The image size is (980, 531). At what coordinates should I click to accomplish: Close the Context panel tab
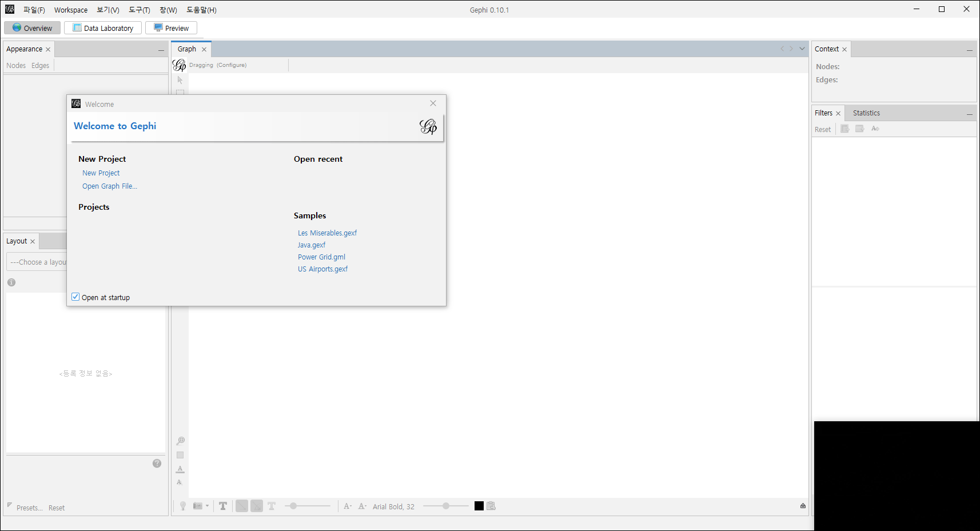pyautogui.click(x=844, y=49)
